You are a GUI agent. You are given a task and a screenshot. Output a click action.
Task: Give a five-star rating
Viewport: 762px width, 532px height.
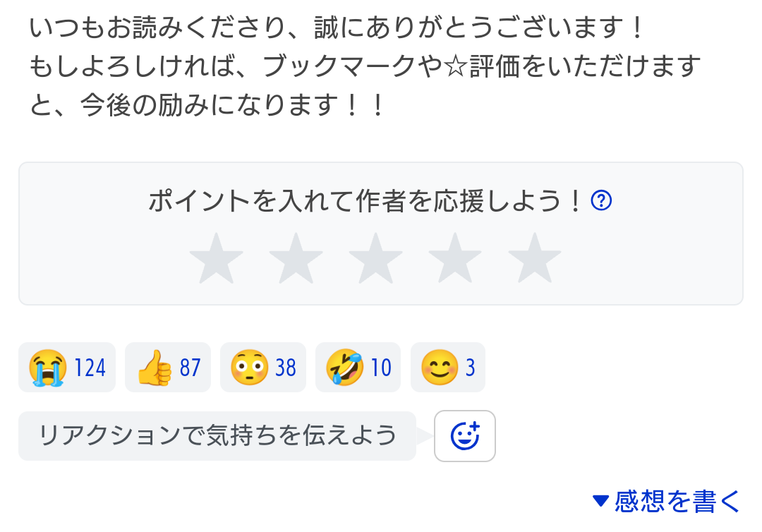[x=535, y=258]
